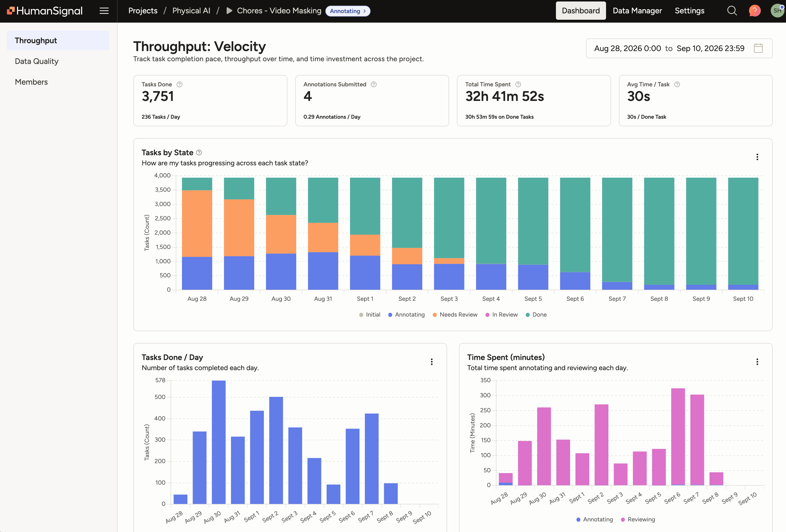
Task: Click the Tasks by State help icon
Action: tap(199, 153)
